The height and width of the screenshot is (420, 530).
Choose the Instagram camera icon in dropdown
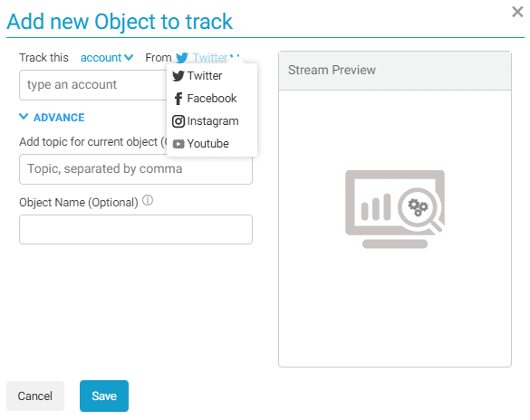pos(178,121)
